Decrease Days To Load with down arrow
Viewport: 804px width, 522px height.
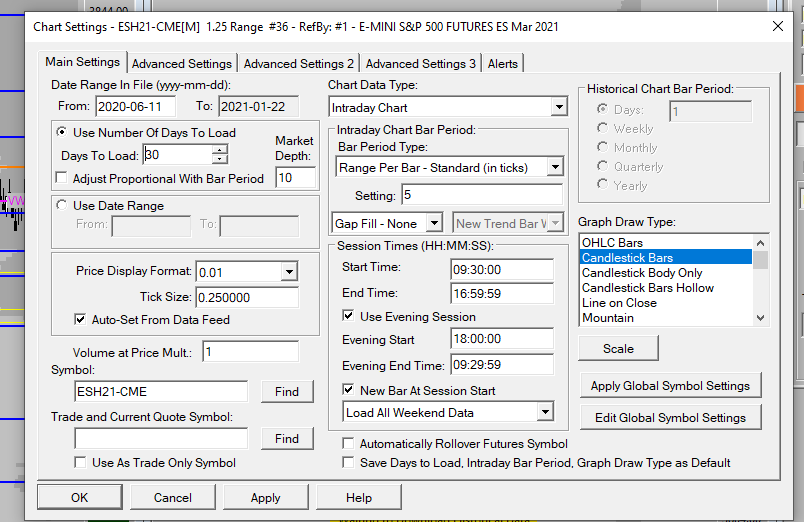coord(219,159)
